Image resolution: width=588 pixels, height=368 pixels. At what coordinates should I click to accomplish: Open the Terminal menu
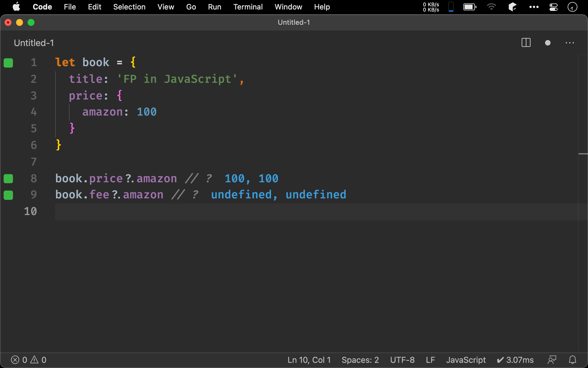click(x=248, y=7)
